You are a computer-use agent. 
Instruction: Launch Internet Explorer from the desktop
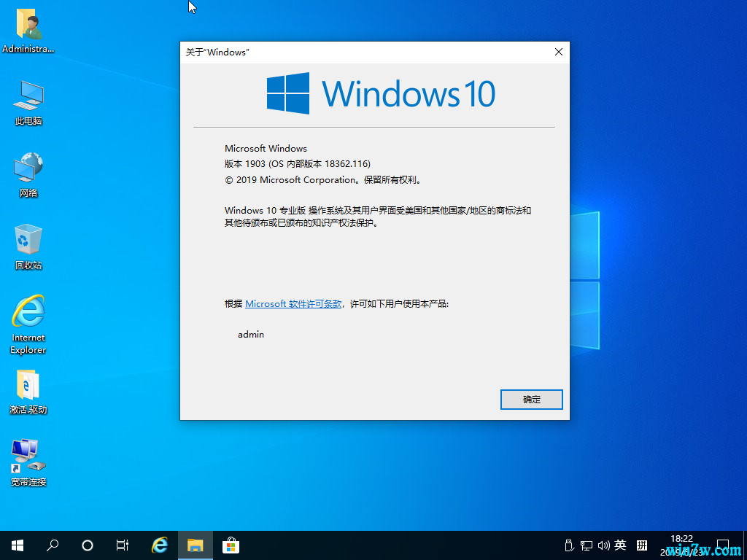pyautogui.click(x=28, y=324)
